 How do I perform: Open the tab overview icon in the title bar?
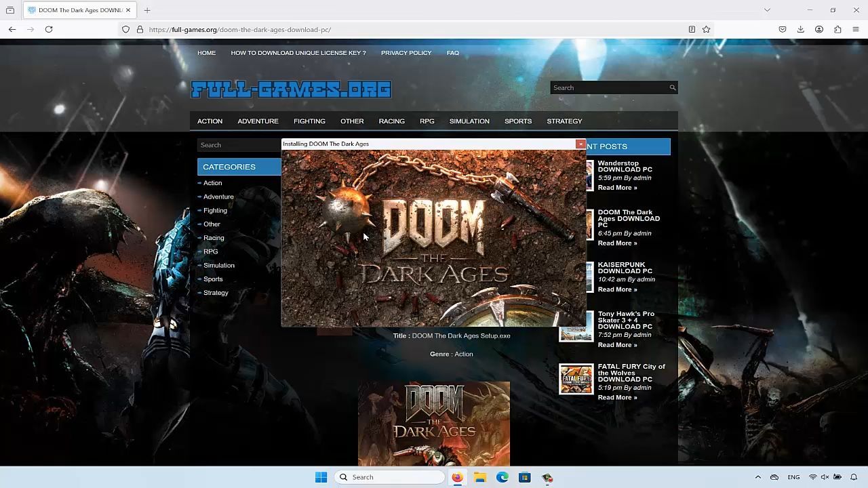(x=10, y=10)
